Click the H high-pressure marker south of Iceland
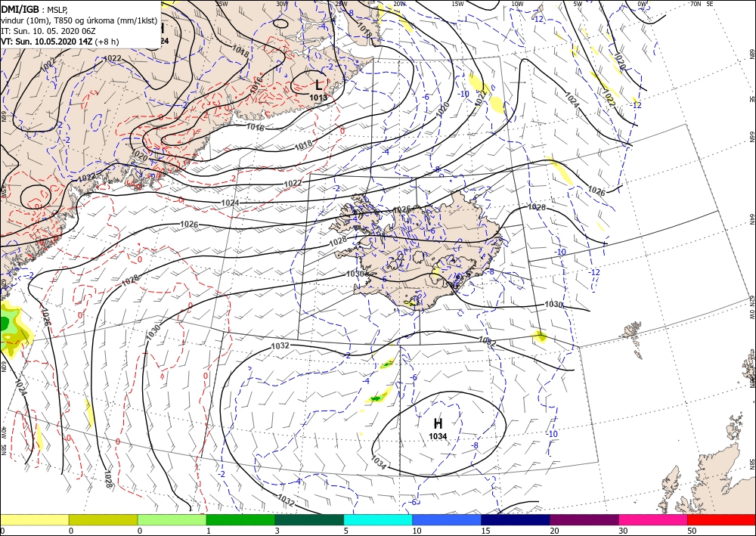 coord(438,423)
